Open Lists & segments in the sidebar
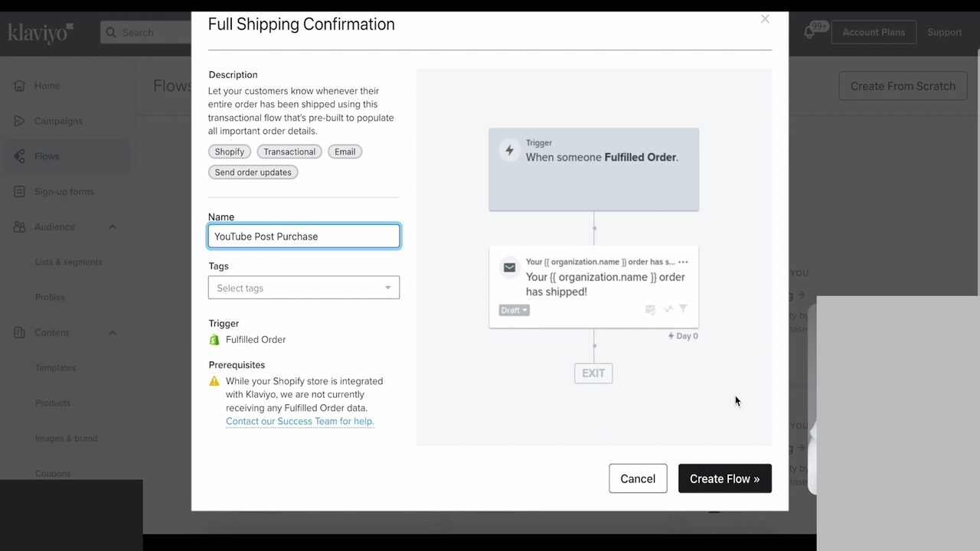The image size is (980, 551). click(68, 262)
